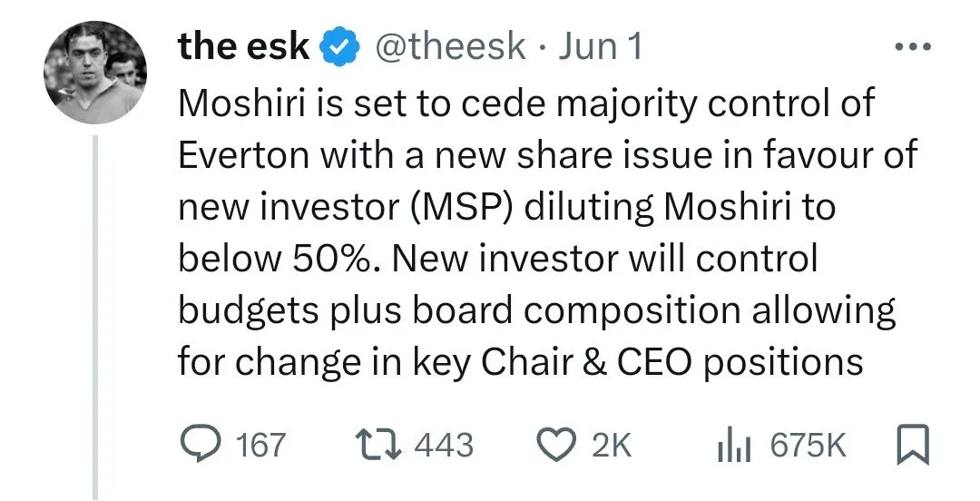Open the three-dot more options menu
The height and width of the screenshot is (501, 980).
coord(911,46)
